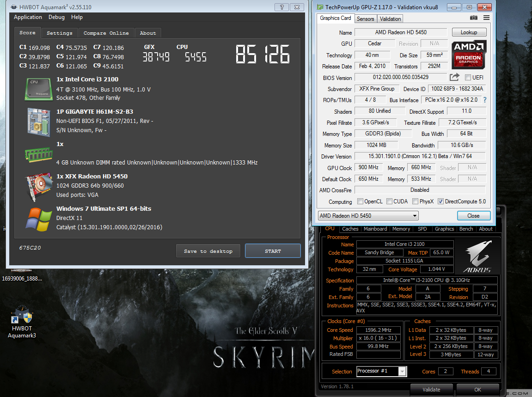Viewport: 532px width, 397px height.
Task: Click the GPU-Z screenshot camera icon
Action: coord(474,18)
